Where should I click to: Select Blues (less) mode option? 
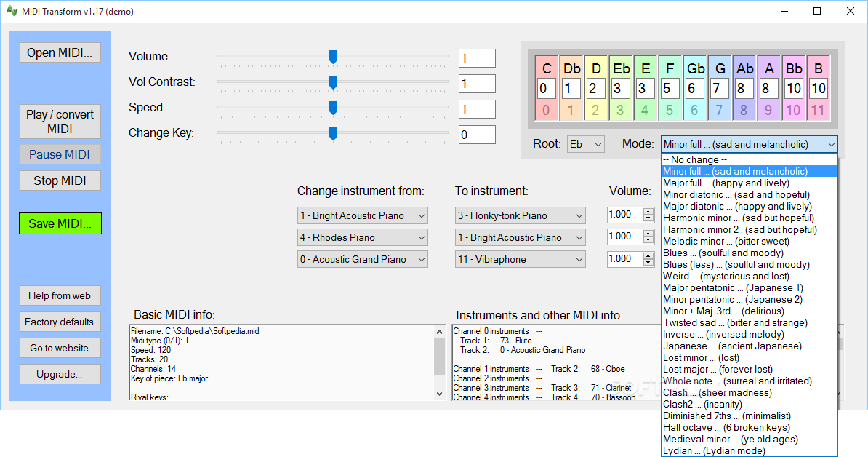point(750,264)
